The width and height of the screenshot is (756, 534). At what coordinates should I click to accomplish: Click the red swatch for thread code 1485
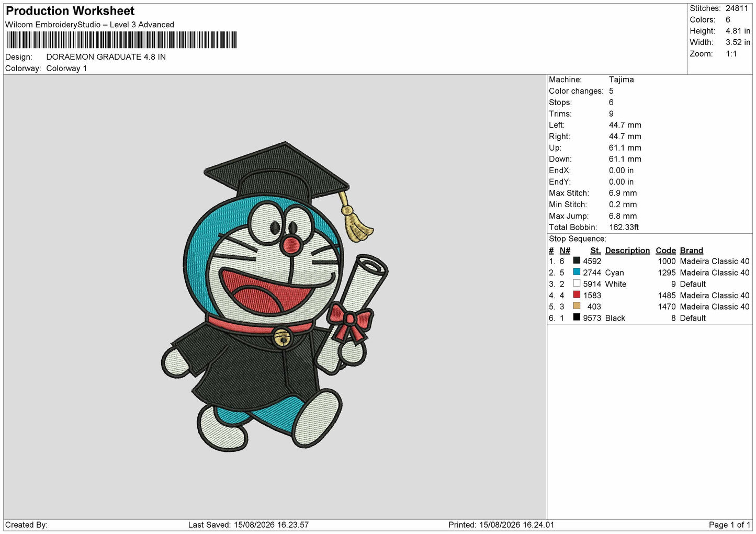click(577, 294)
